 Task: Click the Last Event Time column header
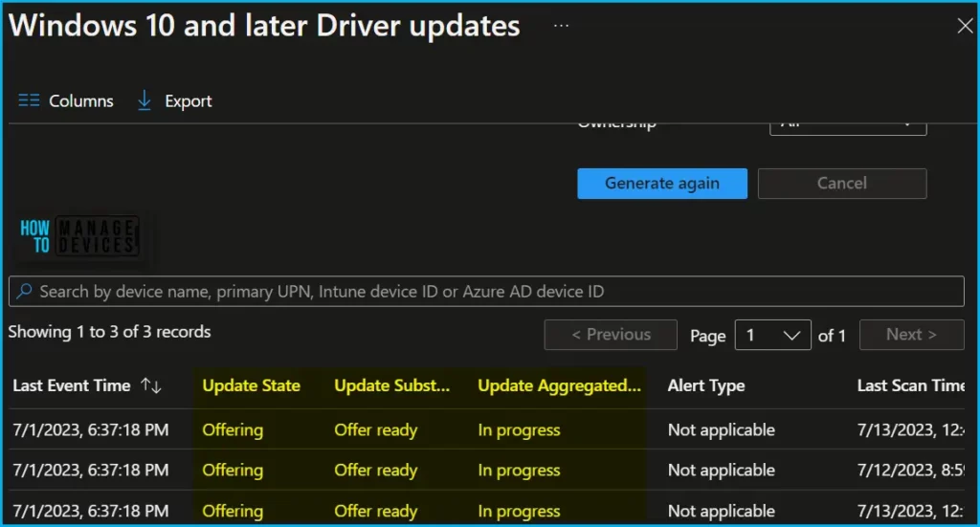coord(71,385)
